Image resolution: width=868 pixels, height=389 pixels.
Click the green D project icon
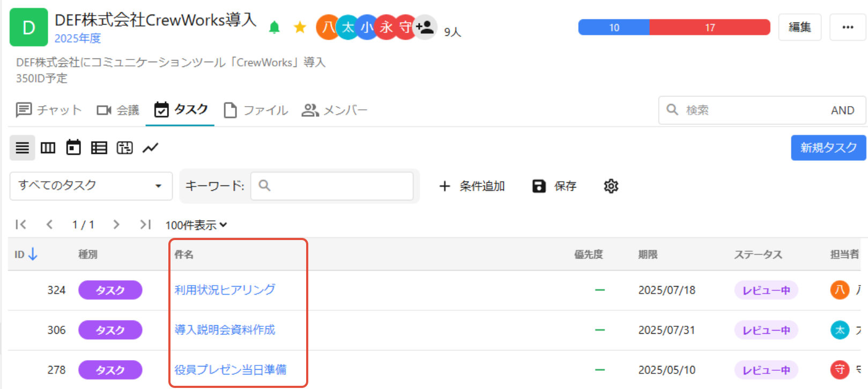pyautogui.click(x=29, y=27)
